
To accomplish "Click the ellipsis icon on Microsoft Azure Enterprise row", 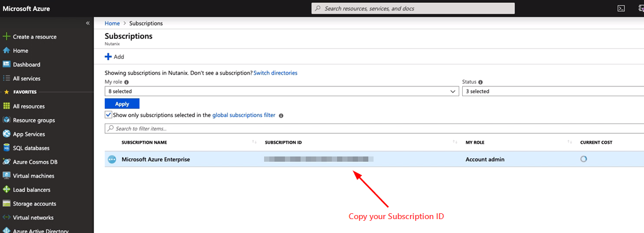I will [x=111, y=159].
